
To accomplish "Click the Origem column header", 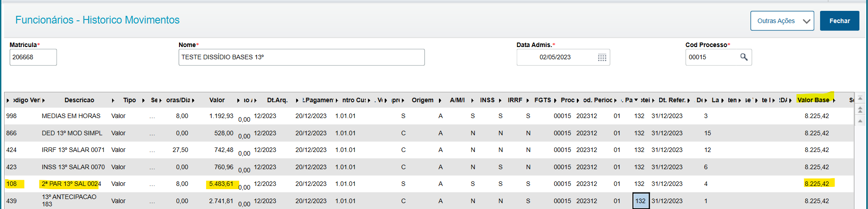I will pyautogui.click(x=422, y=100).
